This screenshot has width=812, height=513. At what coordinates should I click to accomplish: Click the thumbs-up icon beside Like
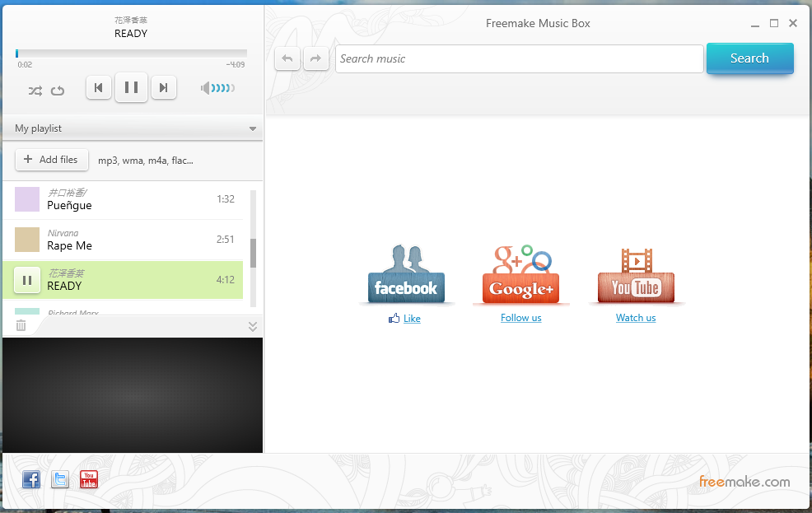coord(394,318)
